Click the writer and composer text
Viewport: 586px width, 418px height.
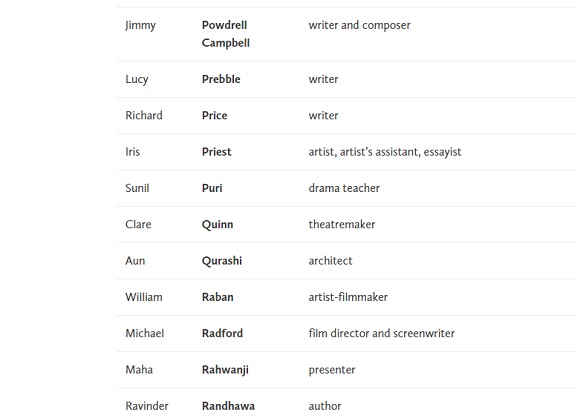pyautogui.click(x=360, y=25)
